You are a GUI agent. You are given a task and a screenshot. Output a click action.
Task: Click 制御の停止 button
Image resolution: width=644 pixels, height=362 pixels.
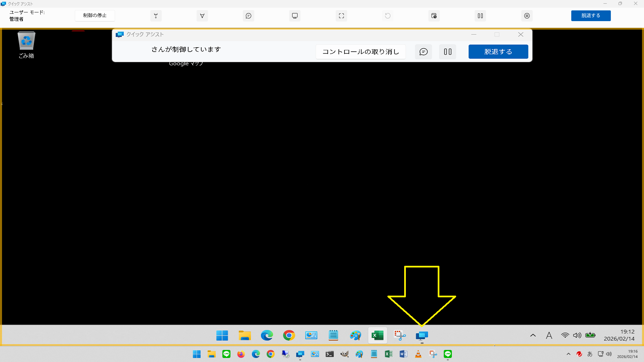[95, 15]
